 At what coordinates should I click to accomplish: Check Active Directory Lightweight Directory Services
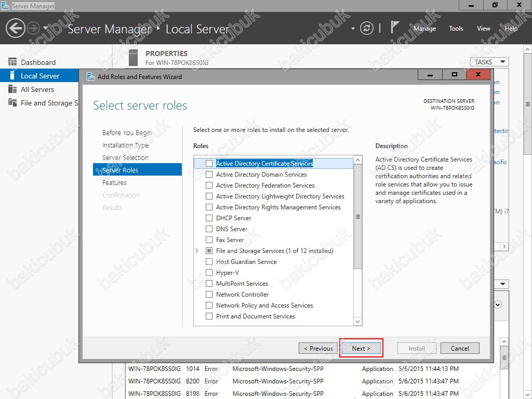(x=209, y=196)
